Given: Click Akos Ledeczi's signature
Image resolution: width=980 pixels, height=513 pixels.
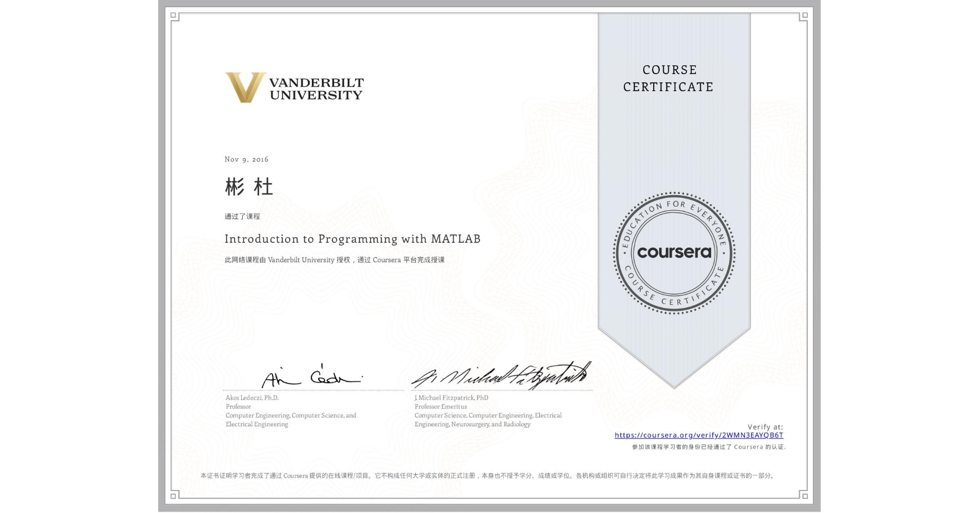Looking at the screenshot, I should click(x=311, y=376).
